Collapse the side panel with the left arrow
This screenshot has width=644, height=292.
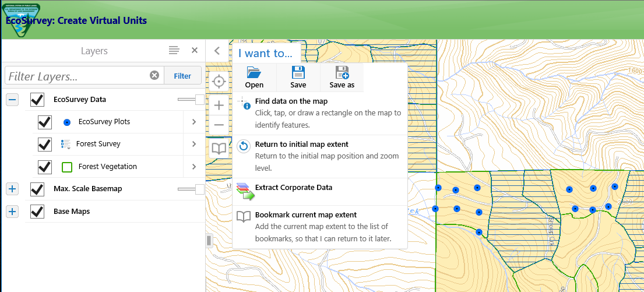tap(217, 51)
